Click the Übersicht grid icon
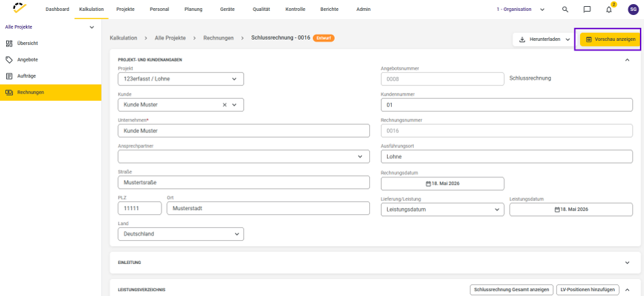This screenshot has height=296, width=644. tap(9, 43)
